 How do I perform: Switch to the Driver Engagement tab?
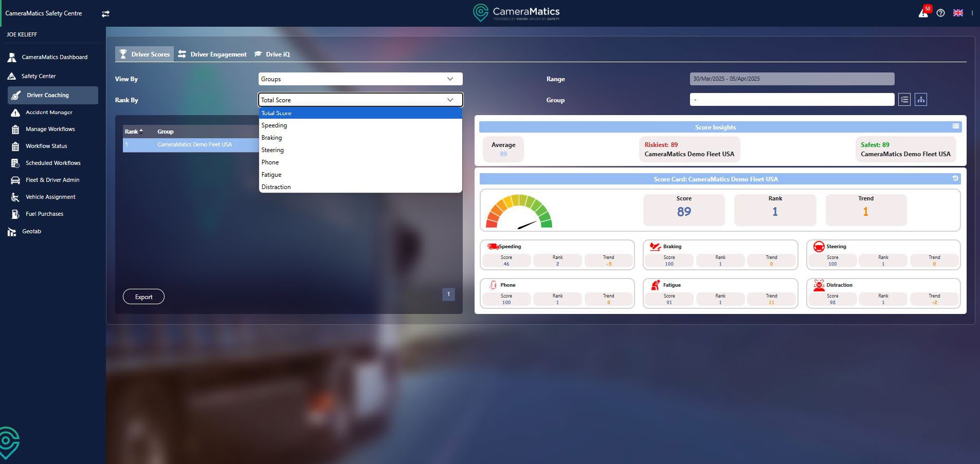click(x=213, y=54)
